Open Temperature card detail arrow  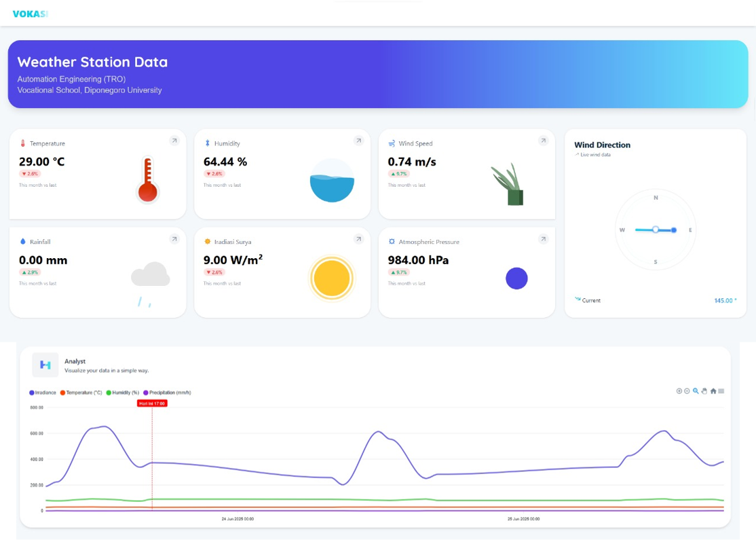coord(174,141)
